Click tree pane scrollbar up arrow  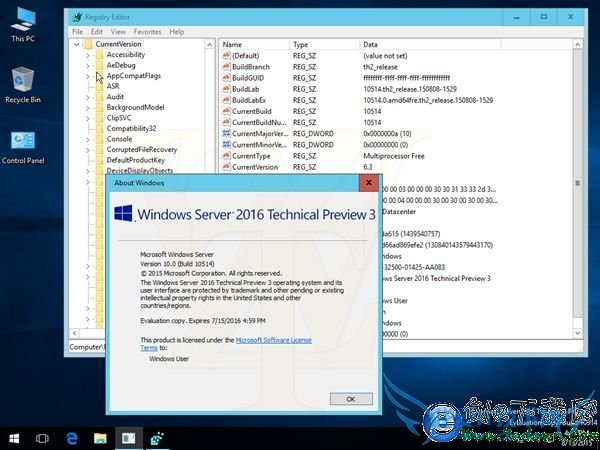point(210,44)
